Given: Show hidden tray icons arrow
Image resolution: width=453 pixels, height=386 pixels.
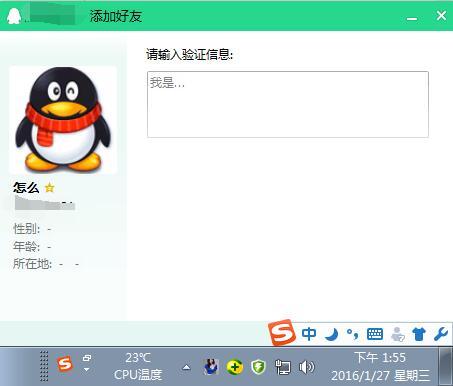Looking at the screenshot, I should point(186,368).
